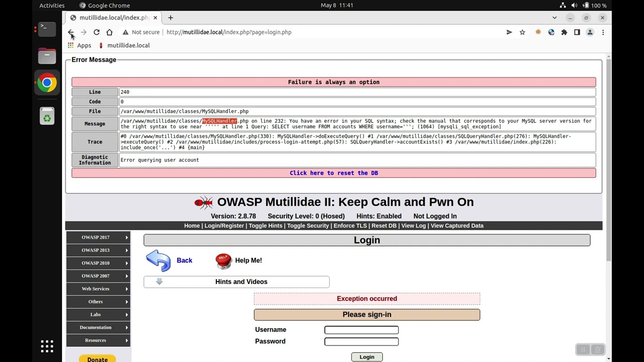The image size is (644, 362).
Task: Click the Mutillidae ant logo
Action: click(x=203, y=202)
